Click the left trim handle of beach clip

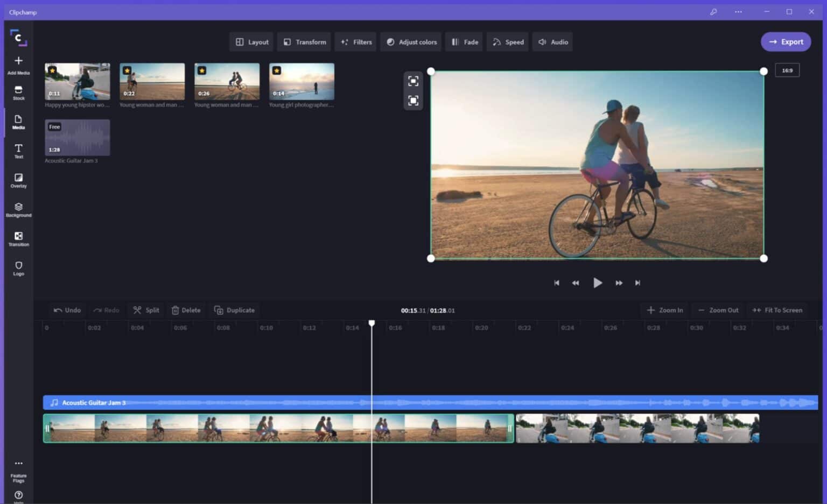47,428
